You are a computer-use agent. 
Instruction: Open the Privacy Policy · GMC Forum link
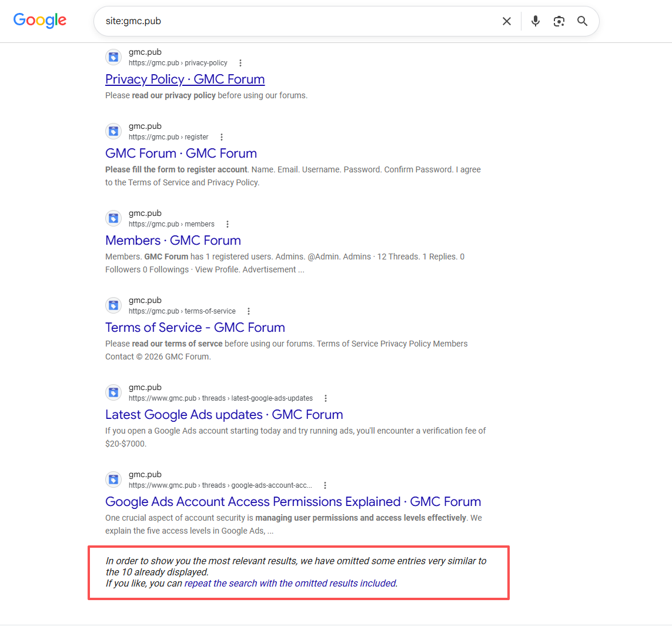pos(185,79)
